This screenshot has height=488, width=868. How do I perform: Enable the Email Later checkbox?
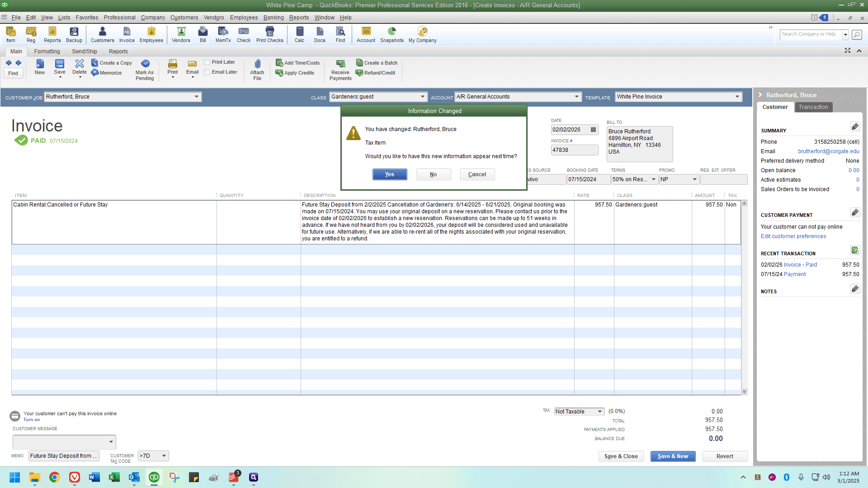207,72
